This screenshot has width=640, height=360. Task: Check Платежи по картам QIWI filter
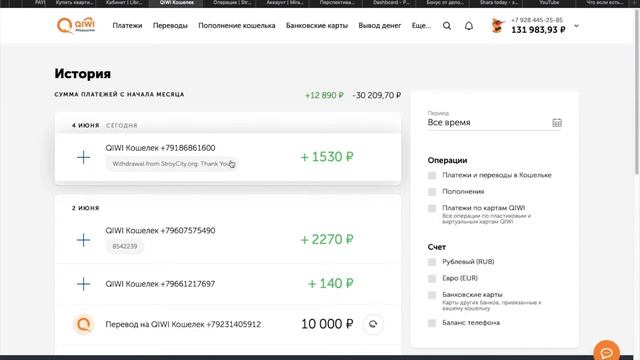432,208
